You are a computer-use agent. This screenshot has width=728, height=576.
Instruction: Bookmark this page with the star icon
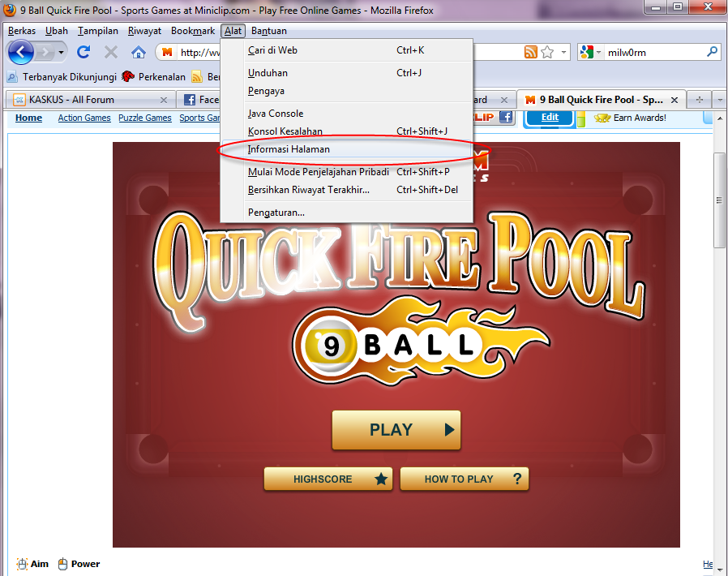(x=547, y=52)
